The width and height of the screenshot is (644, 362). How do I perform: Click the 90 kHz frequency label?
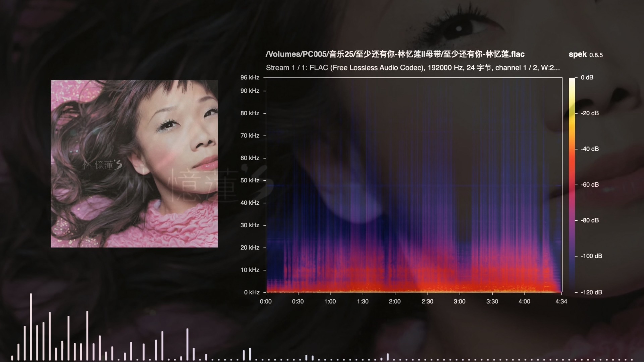click(x=250, y=91)
